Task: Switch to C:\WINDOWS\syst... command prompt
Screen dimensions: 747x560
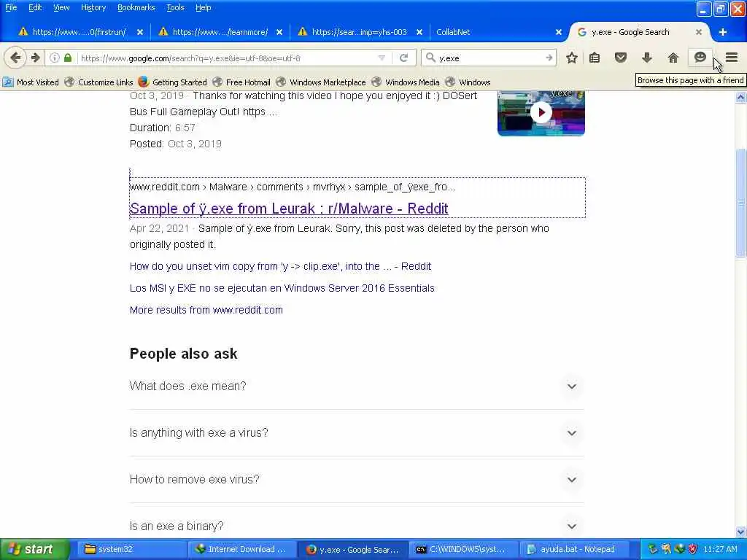Action: pos(463,550)
